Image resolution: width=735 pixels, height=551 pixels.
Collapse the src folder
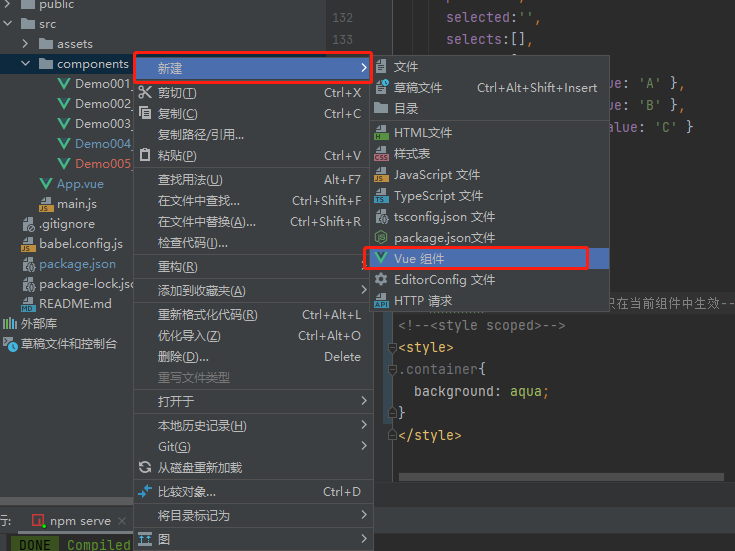click(8, 23)
